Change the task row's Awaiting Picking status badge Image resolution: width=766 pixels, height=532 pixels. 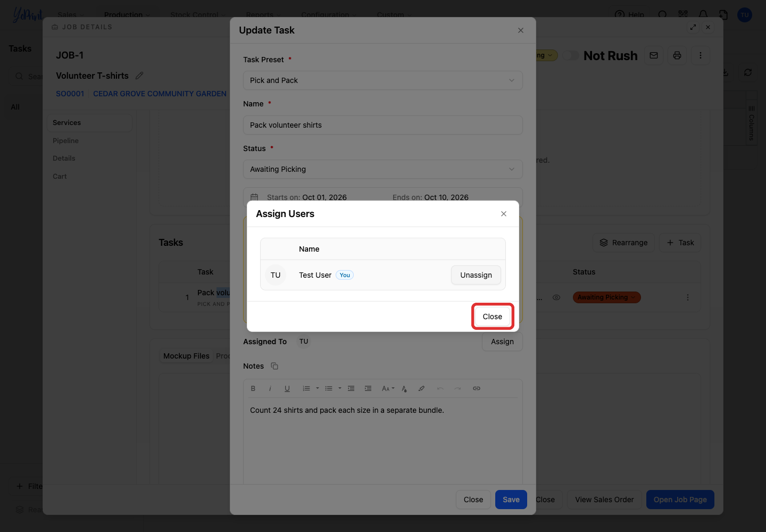[x=606, y=297]
